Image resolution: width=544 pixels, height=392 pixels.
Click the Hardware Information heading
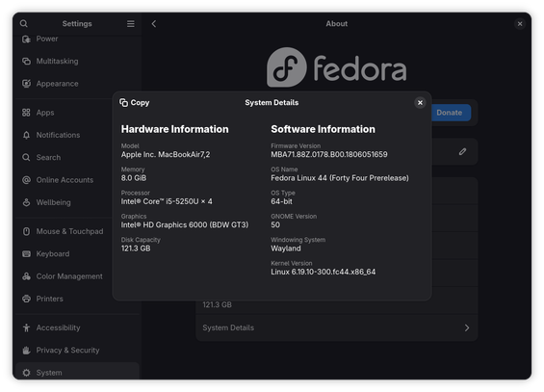[x=175, y=129]
